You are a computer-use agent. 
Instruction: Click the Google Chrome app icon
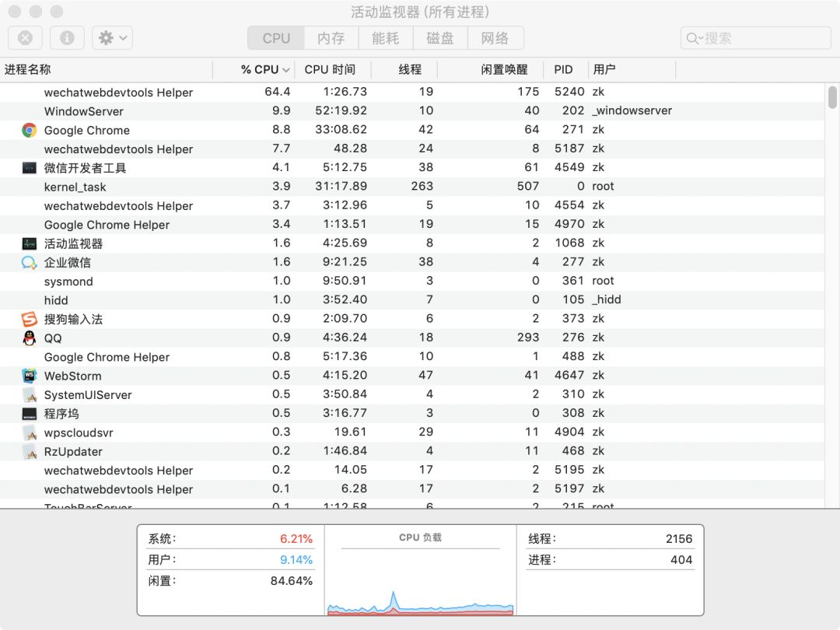click(x=29, y=130)
